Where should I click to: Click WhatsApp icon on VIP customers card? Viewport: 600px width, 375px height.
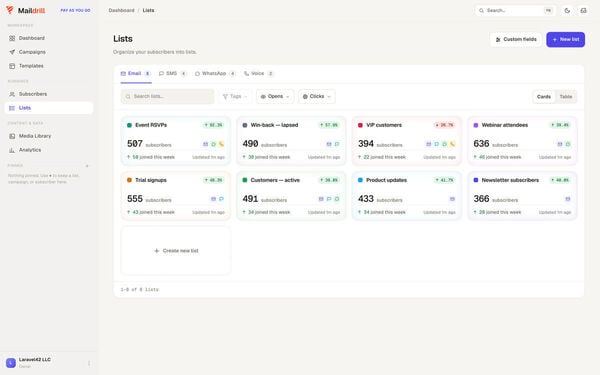pyautogui.click(x=444, y=144)
